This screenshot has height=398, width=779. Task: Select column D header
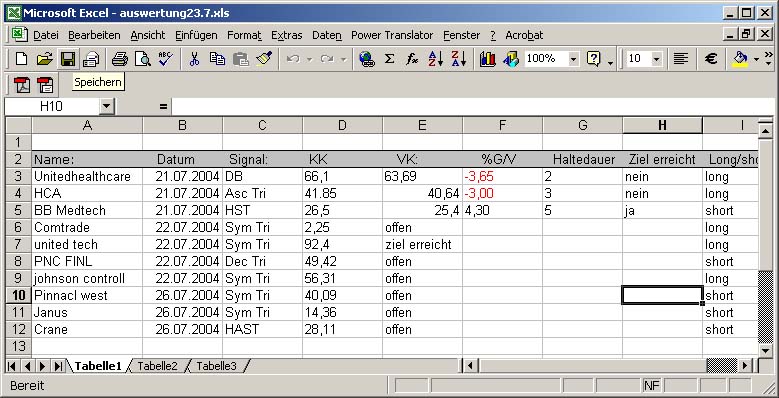tap(342, 125)
